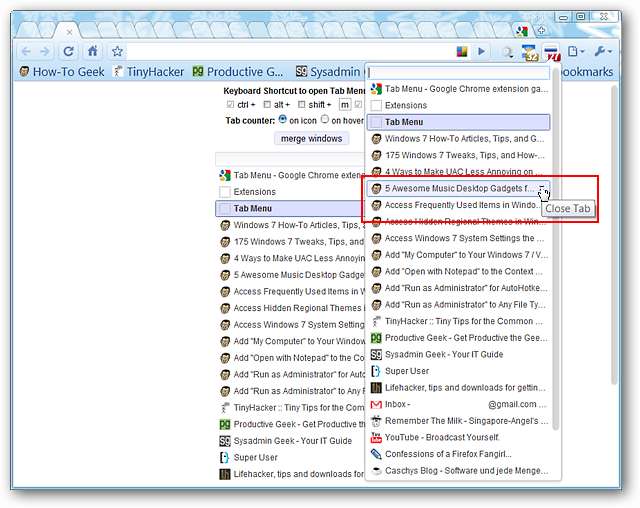640x508 pixels.
Task: Open the page menu dropdown
Action: click(576, 51)
